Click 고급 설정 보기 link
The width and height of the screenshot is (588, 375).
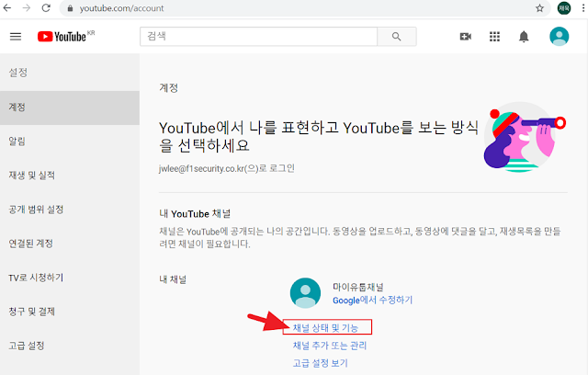pos(321,363)
